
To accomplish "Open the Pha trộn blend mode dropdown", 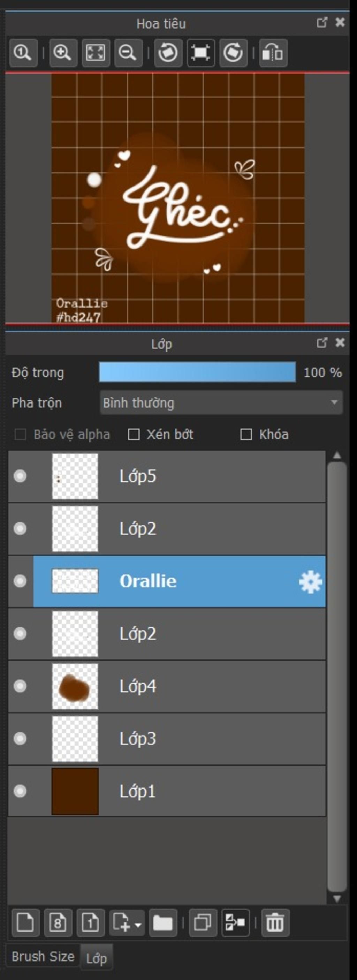I will 221,402.
